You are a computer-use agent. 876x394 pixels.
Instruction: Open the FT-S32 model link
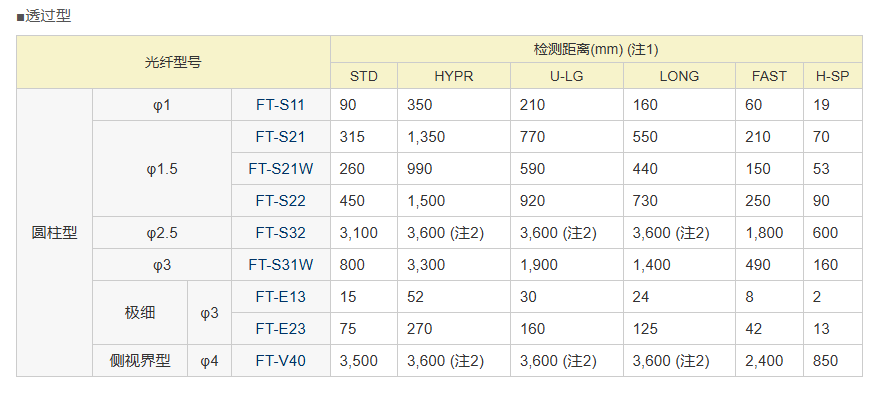[280, 232]
